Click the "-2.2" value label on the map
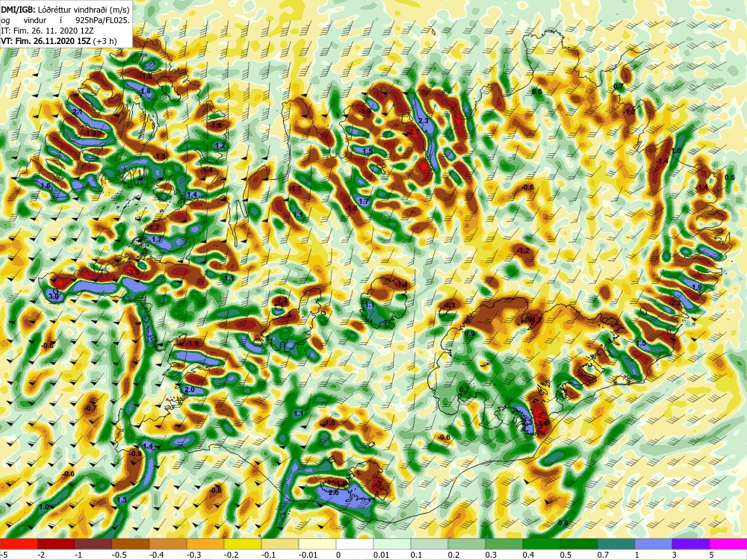The width and height of the screenshot is (747, 560). point(282,300)
